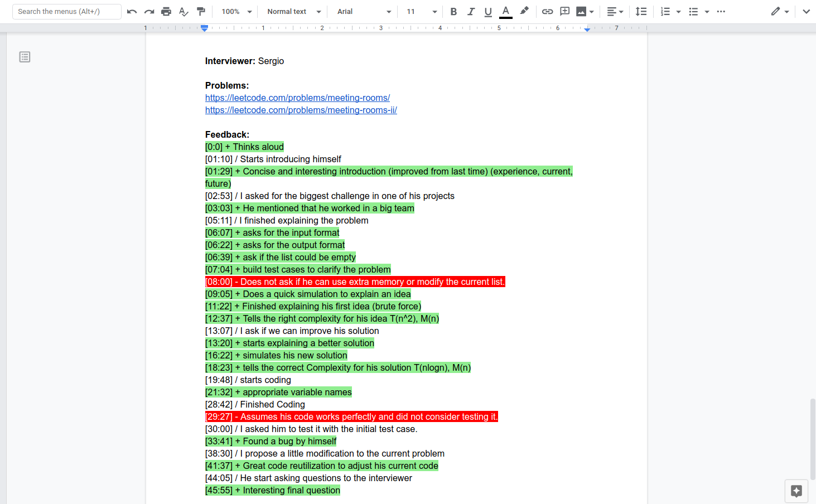Open the zoom level 100% dropdown
The image size is (816, 504).
pos(237,12)
